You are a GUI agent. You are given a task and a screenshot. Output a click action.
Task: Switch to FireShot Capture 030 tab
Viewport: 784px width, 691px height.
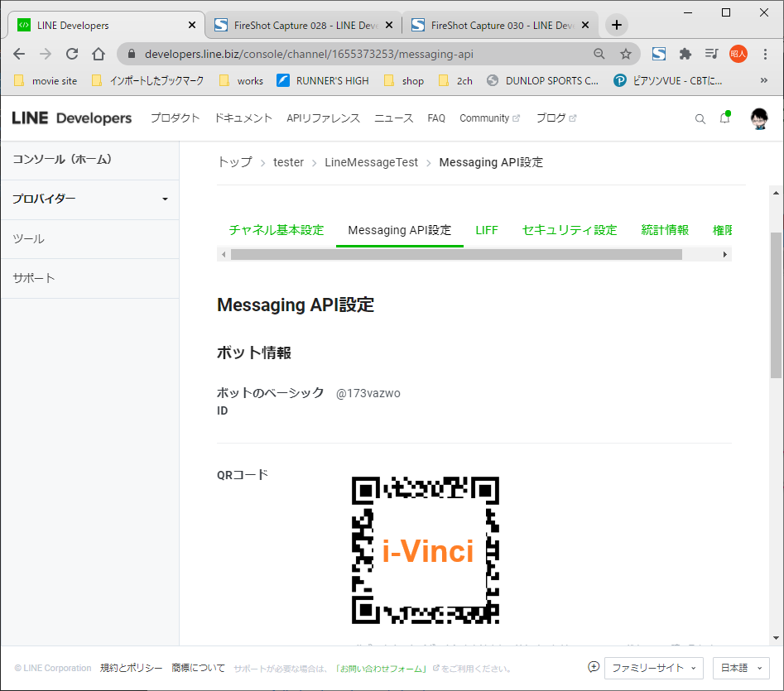click(501, 25)
